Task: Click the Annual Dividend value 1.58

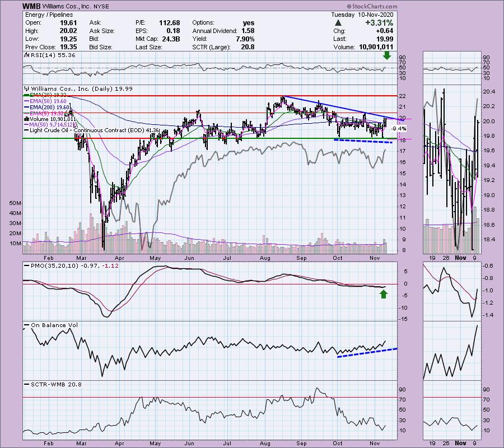Action: click(x=248, y=31)
